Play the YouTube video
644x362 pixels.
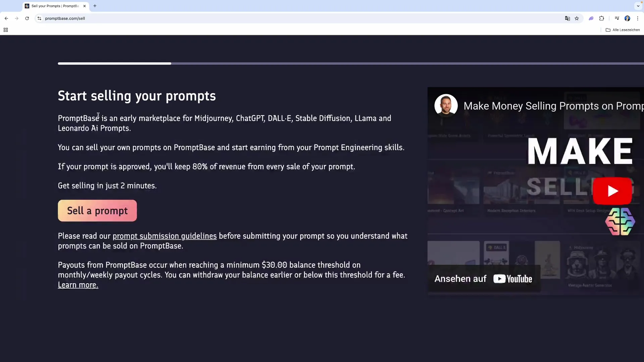[x=612, y=191]
